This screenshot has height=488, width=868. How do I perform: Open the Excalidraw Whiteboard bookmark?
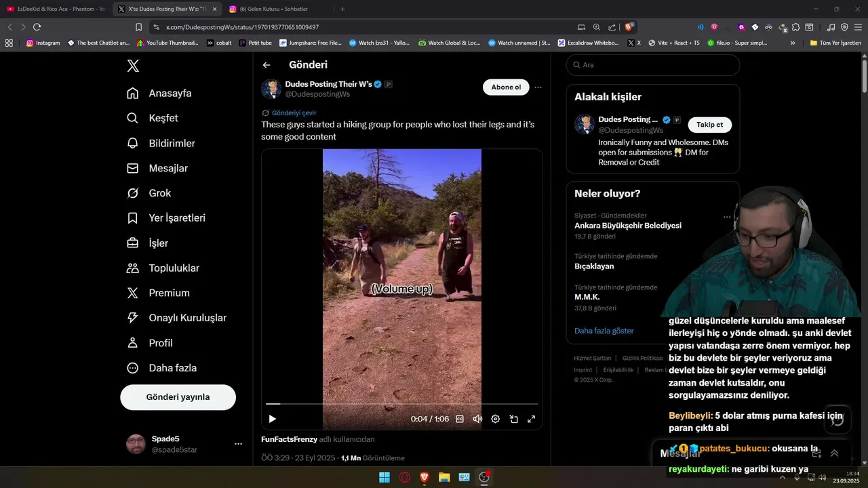click(588, 43)
